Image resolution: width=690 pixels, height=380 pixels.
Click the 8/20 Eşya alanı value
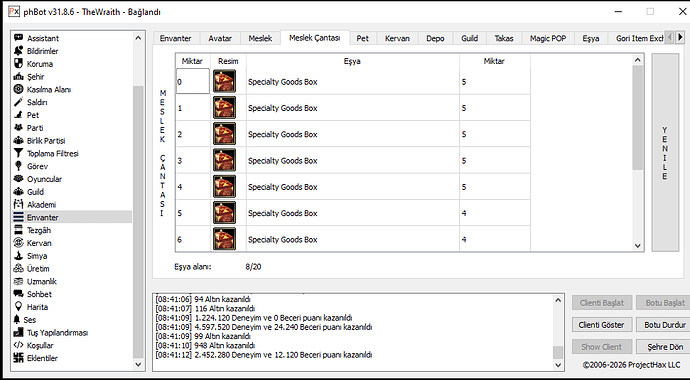[x=253, y=267]
